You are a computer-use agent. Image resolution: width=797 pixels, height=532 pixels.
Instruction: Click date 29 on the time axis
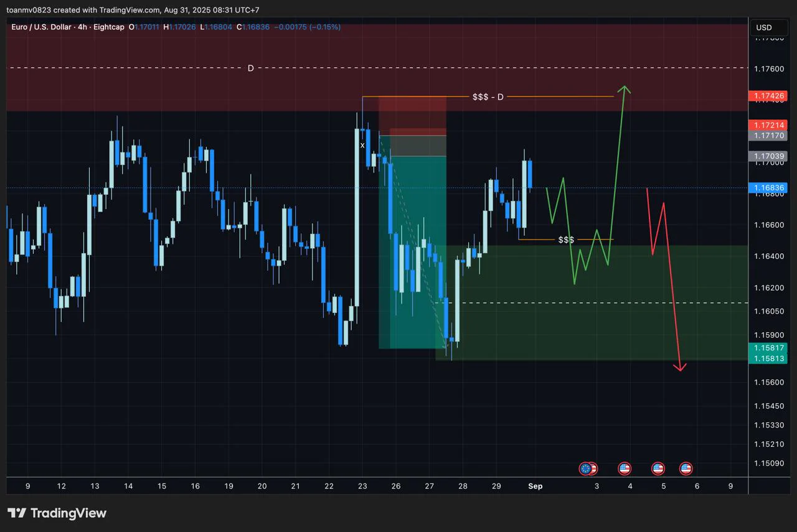(x=496, y=486)
